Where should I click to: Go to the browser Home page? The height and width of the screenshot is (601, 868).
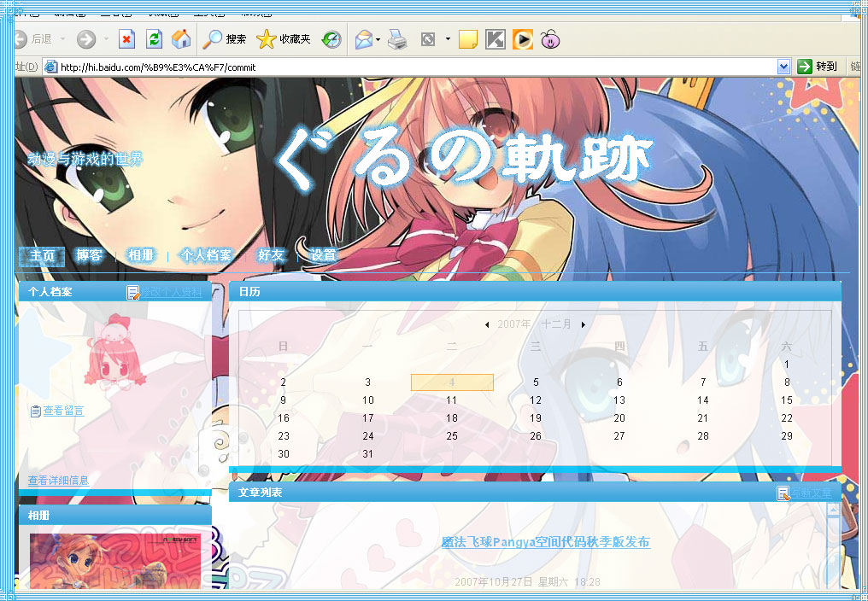coord(181,39)
